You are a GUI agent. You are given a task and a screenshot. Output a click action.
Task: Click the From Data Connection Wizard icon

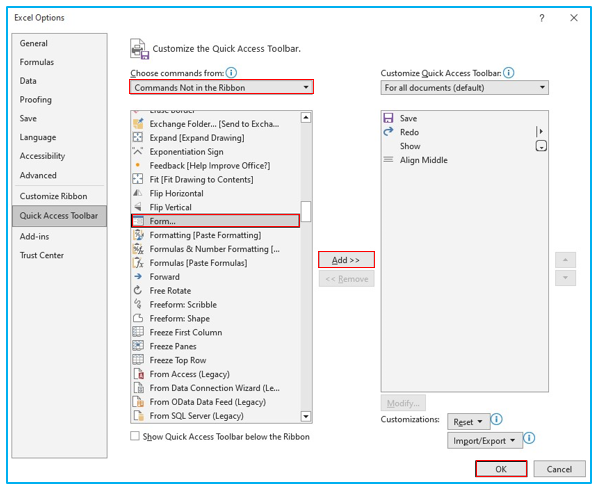point(139,388)
